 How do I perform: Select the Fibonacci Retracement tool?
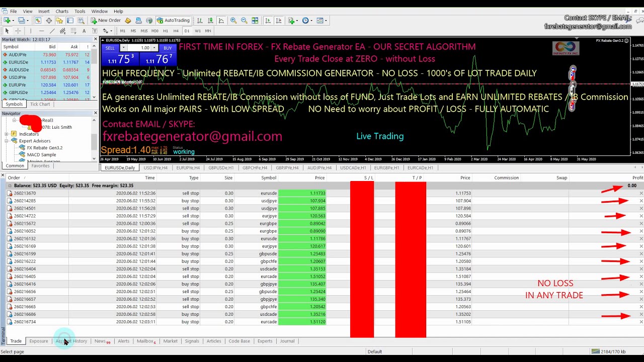coord(73,31)
